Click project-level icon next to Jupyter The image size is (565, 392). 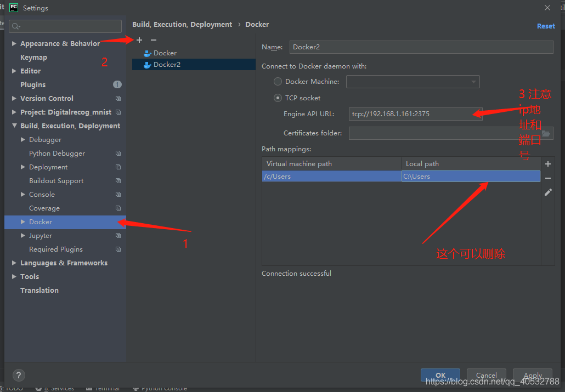(118, 235)
